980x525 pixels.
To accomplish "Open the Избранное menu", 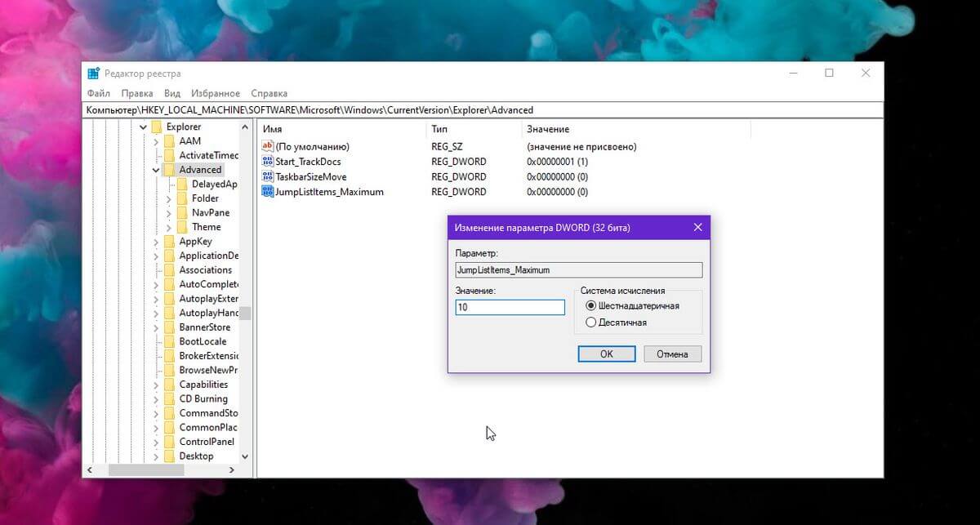I will [216, 93].
